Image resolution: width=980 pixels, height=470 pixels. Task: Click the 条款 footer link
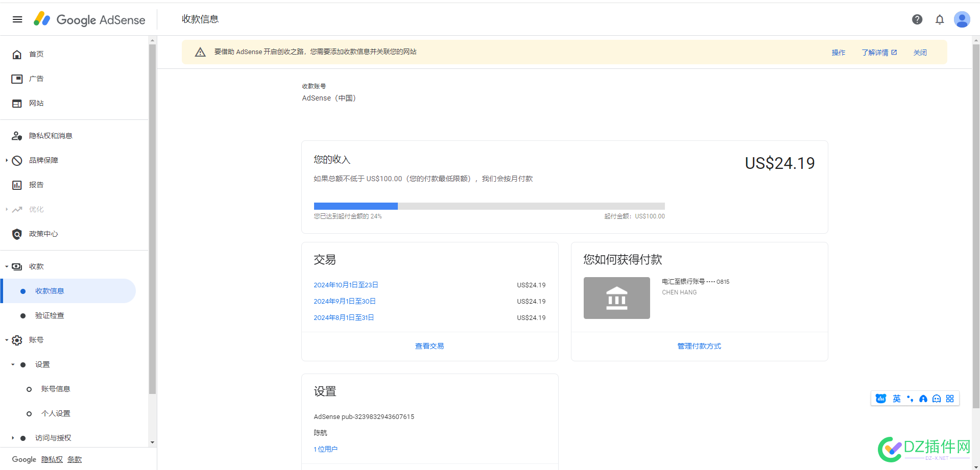click(75, 459)
